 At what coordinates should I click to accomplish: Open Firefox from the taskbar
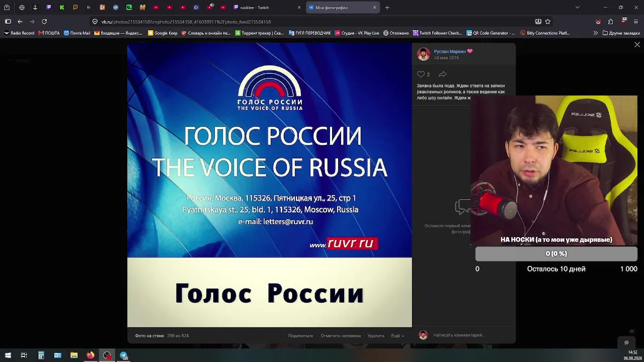point(91,355)
